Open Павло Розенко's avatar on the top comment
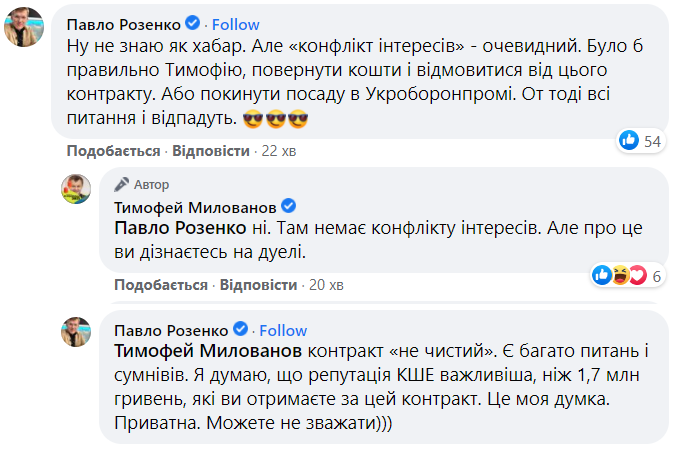The image size is (681, 450). [24, 26]
